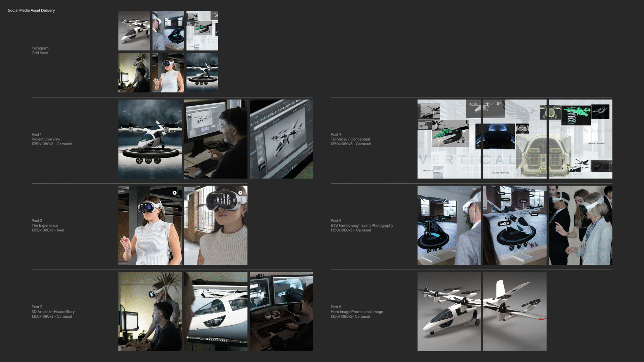The image size is (644, 362).
Task: Play the second Post 2 reel close-up video
Action: 240,193
